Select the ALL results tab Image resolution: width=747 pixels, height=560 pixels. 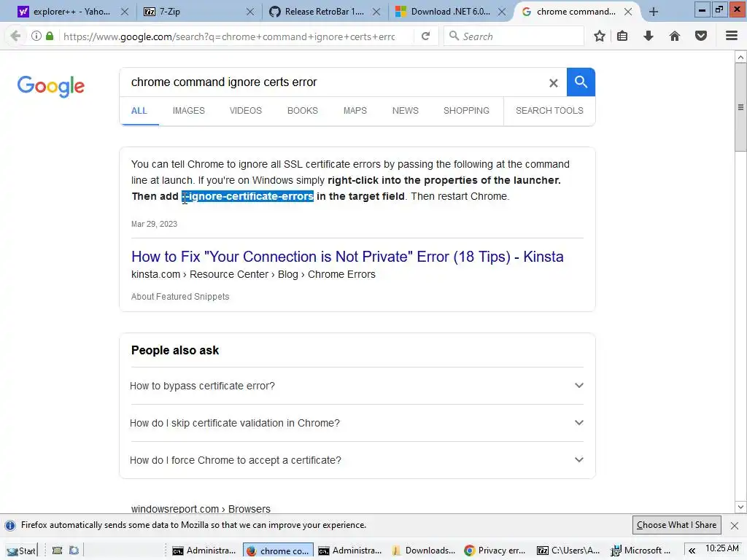pyautogui.click(x=139, y=111)
